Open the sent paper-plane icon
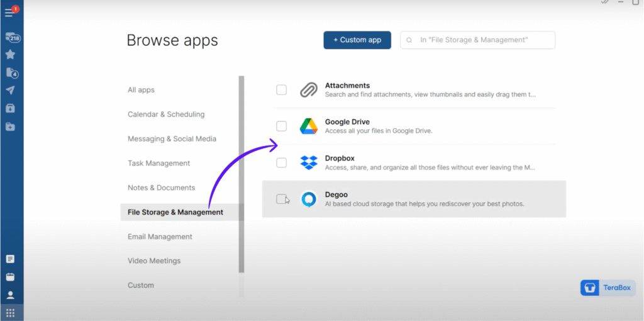 point(10,91)
